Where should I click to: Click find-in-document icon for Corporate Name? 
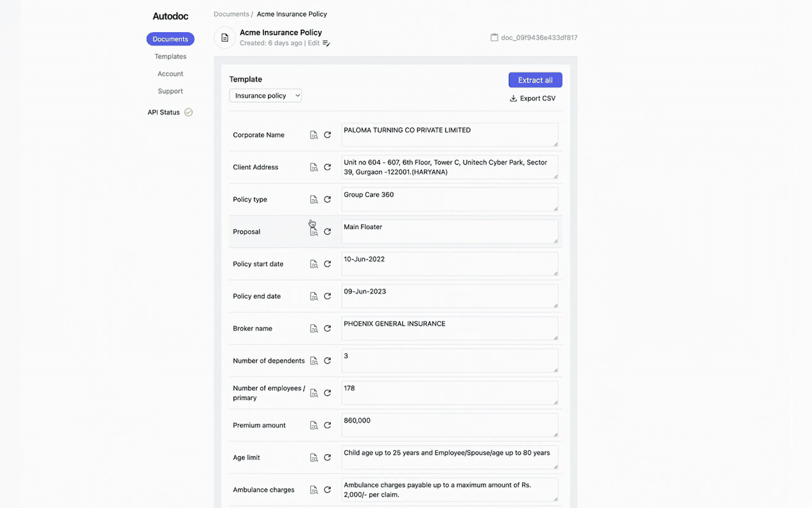314,135
